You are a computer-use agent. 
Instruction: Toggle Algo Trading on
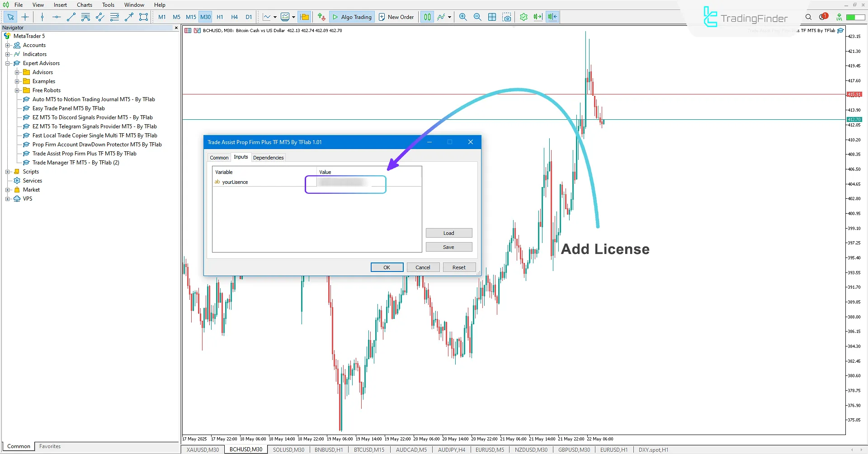(x=352, y=17)
